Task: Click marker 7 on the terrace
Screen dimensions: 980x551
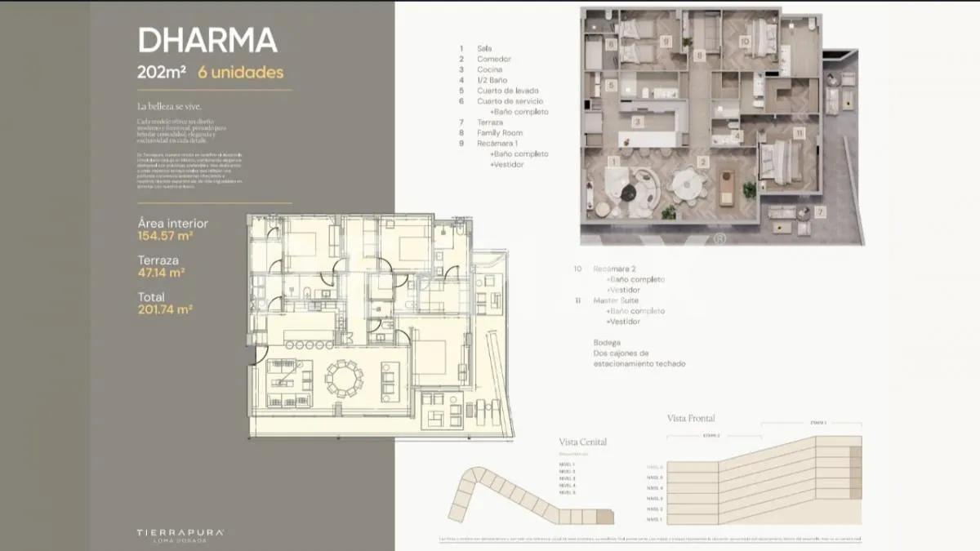Action: click(x=822, y=211)
